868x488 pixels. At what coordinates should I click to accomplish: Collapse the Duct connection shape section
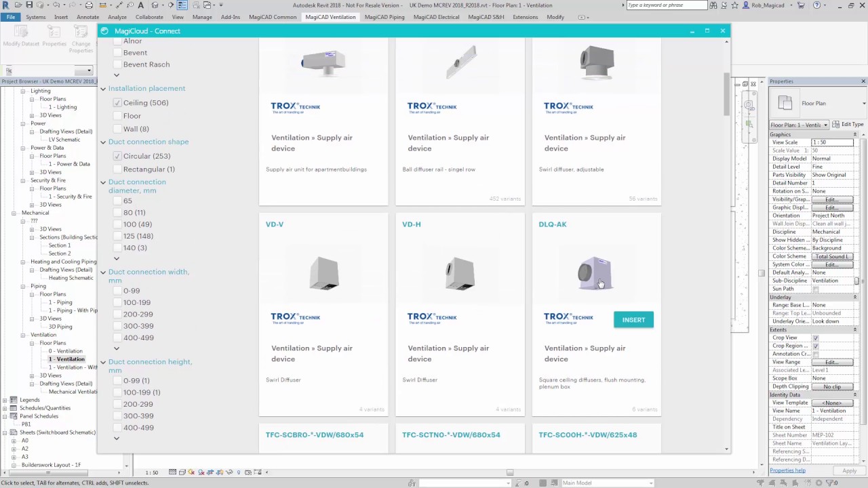103,142
